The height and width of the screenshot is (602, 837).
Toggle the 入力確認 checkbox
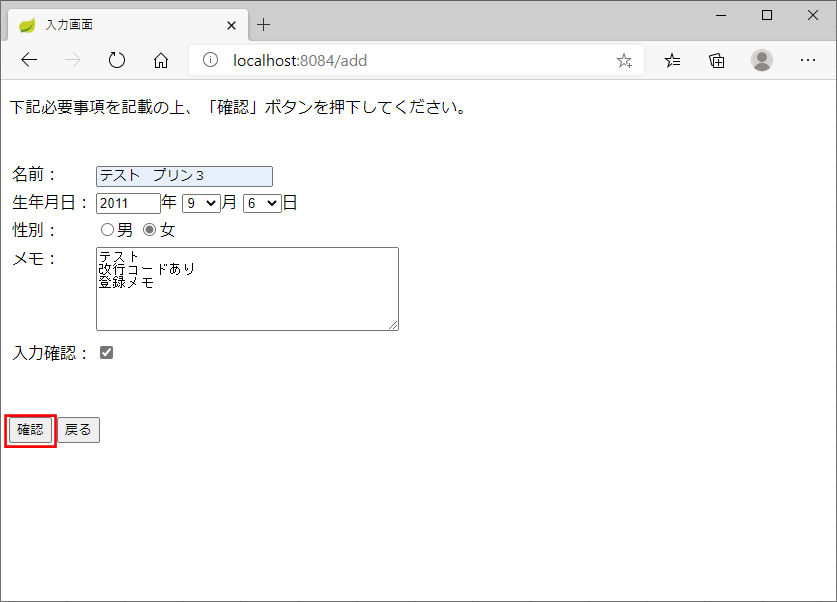106,353
